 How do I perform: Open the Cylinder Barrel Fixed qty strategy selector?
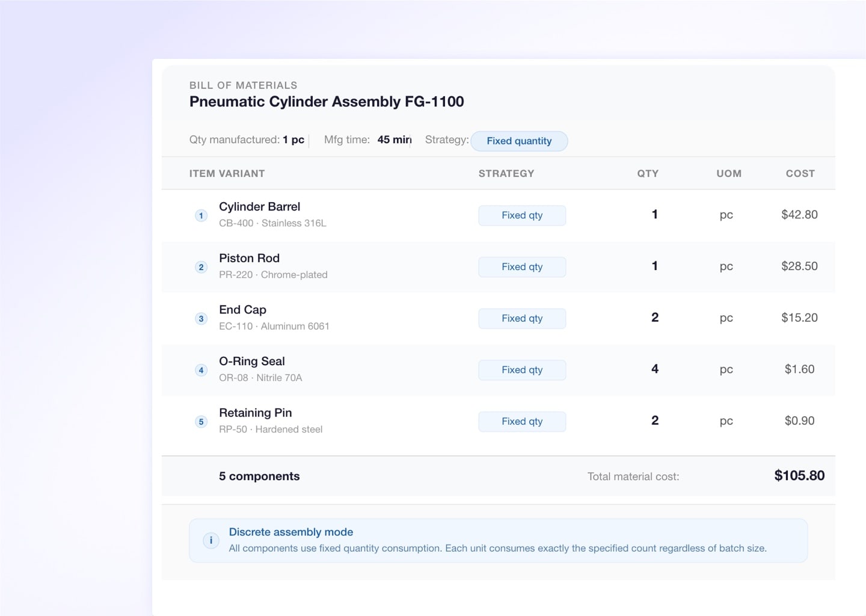point(522,215)
